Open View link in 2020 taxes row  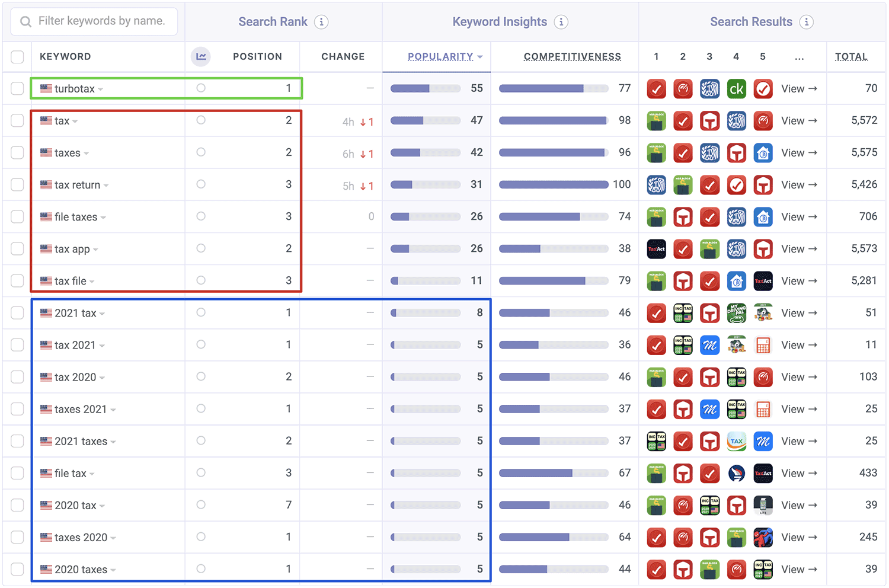click(x=799, y=569)
